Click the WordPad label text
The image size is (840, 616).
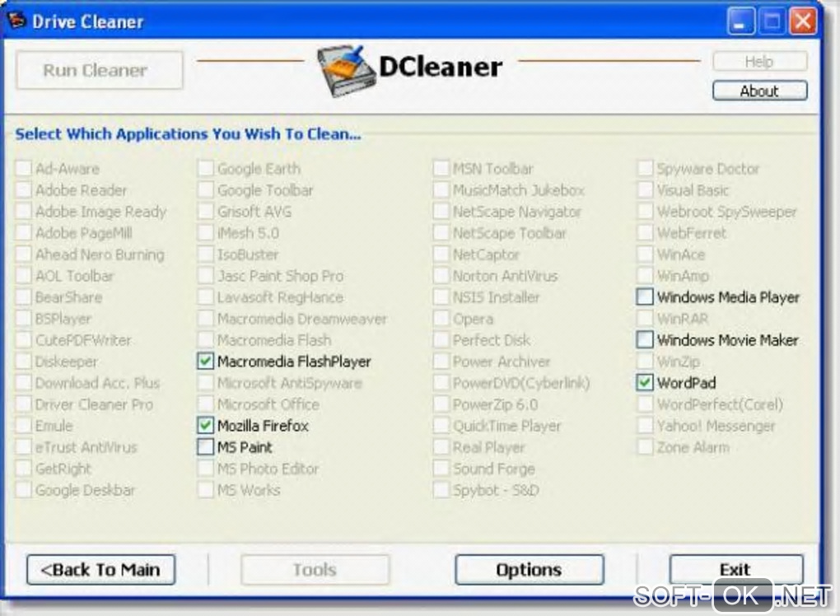pos(686,383)
